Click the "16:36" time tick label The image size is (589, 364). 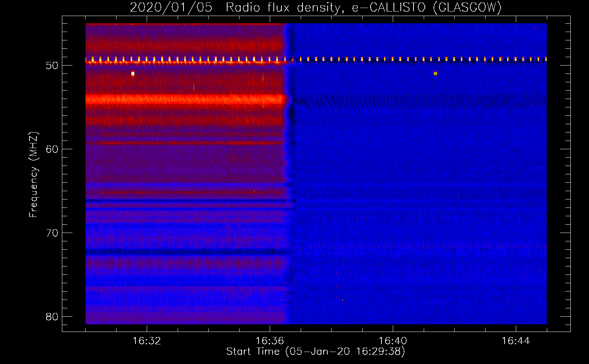pos(270,341)
